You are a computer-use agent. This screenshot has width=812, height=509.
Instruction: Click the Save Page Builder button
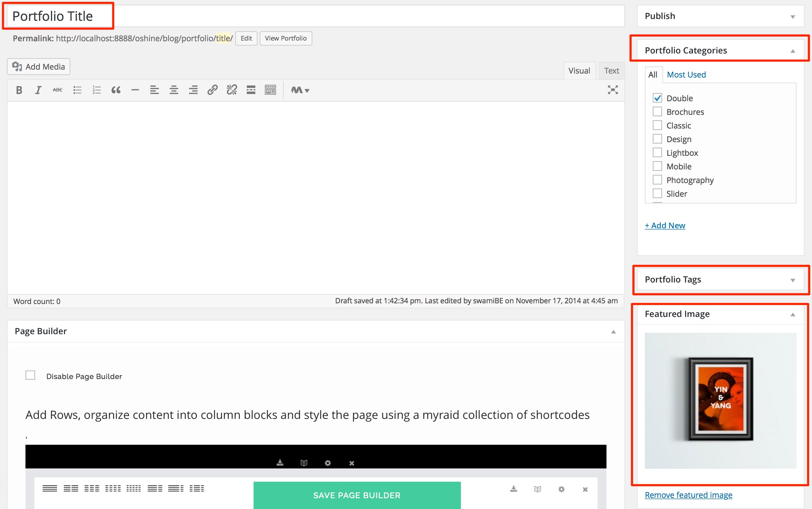coord(357,495)
